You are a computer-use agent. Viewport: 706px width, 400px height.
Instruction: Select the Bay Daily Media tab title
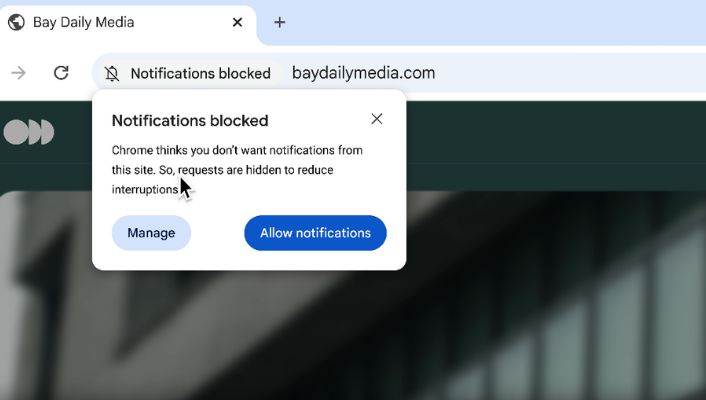[x=84, y=22]
